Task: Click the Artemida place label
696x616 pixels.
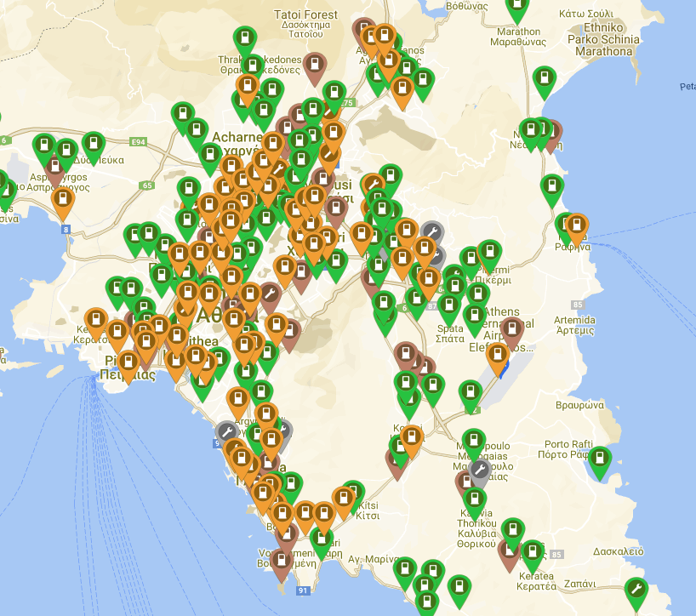Action: click(575, 325)
